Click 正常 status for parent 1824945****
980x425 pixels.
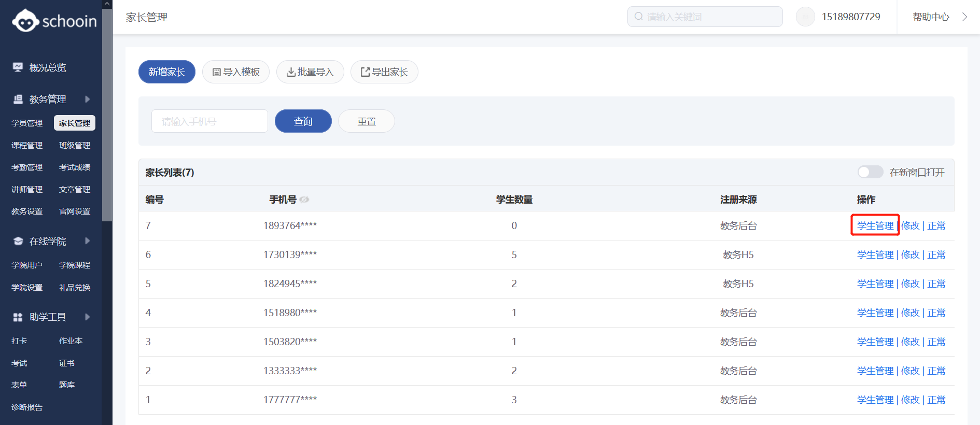click(936, 284)
